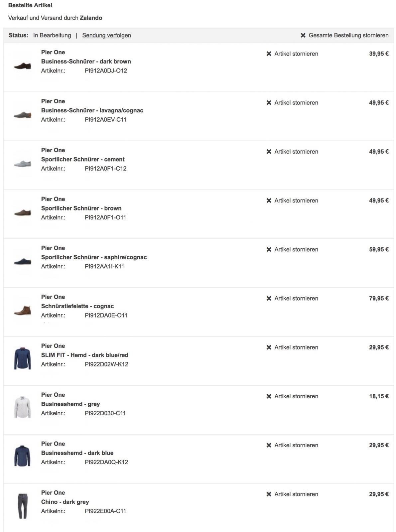Image resolution: width=396 pixels, height=532 pixels.
Task: Click the X icon beside Gesamte Bestellung stornieren
Action: pyautogui.click(x=303, y=35)
